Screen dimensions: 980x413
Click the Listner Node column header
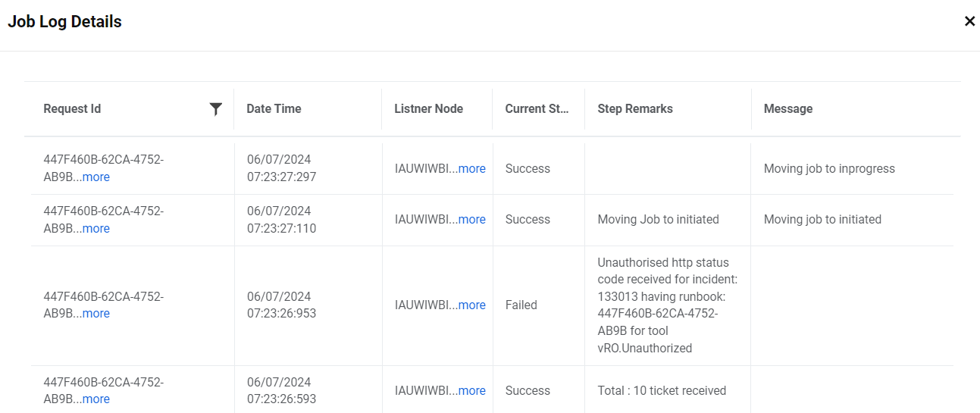tap(428, 109)
